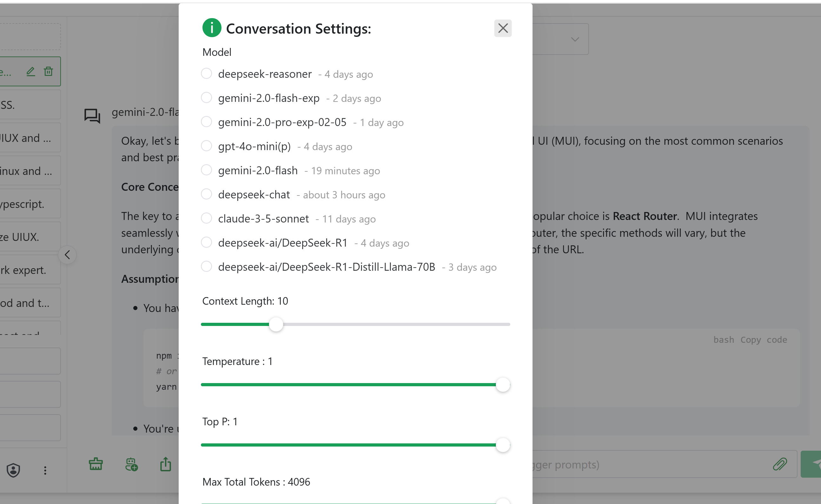Select the gpt-4o-mini(p) model
The height and width of the screenshot is (504, 821).
[206, 146]
